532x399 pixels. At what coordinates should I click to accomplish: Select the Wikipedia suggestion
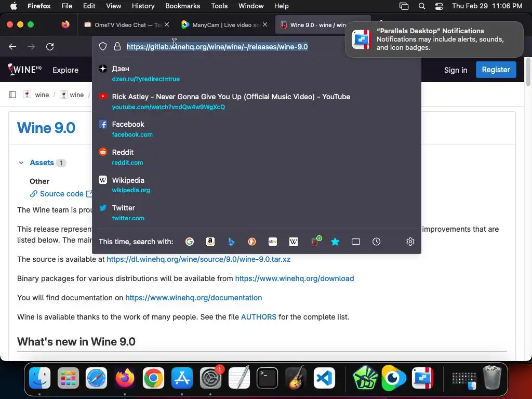pos(257,185)
